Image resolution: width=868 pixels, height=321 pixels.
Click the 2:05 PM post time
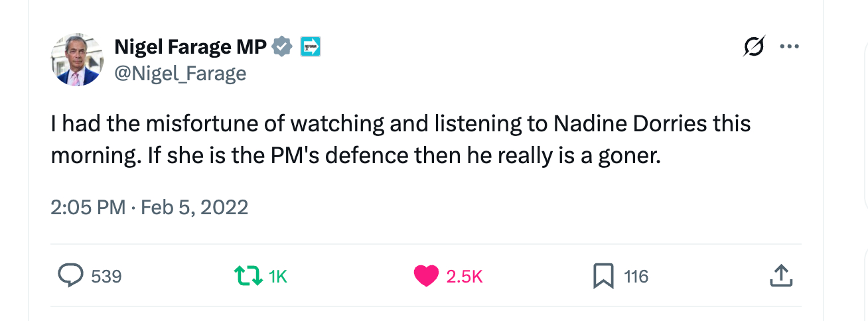[88, 208]
